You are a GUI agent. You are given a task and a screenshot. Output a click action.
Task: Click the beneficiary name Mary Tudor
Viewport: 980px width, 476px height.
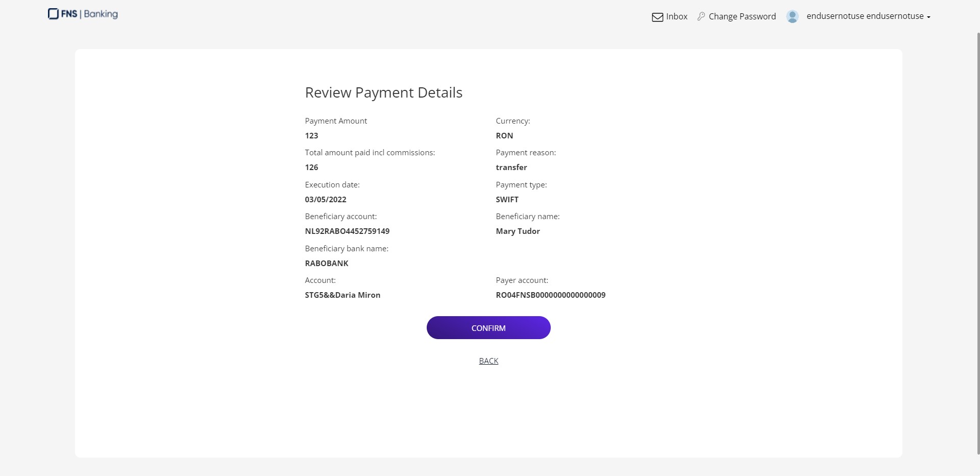(x=518, y=231)
